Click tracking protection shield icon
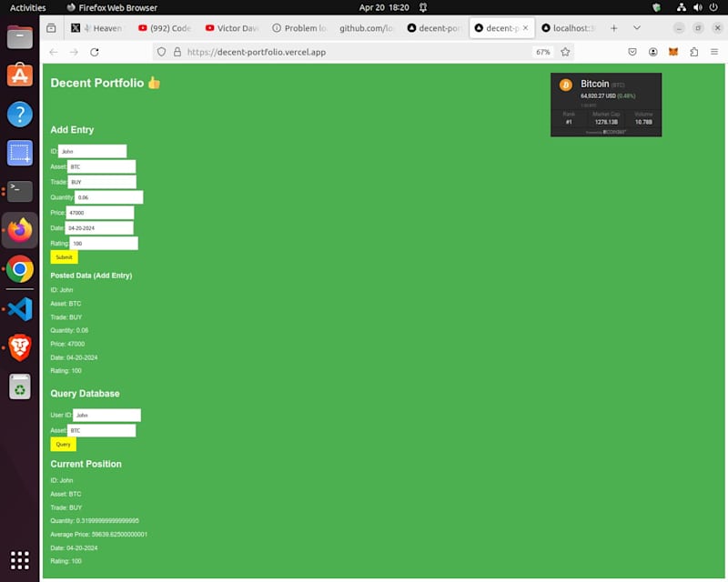The height and width of the screenshot is (582, 728). click(x=161, y=52)
